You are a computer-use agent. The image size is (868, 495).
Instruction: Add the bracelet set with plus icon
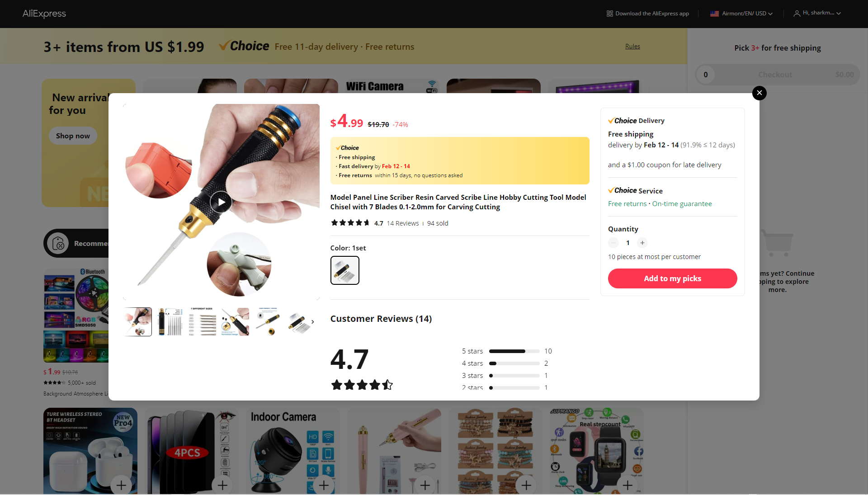click(x=526, y=485)
